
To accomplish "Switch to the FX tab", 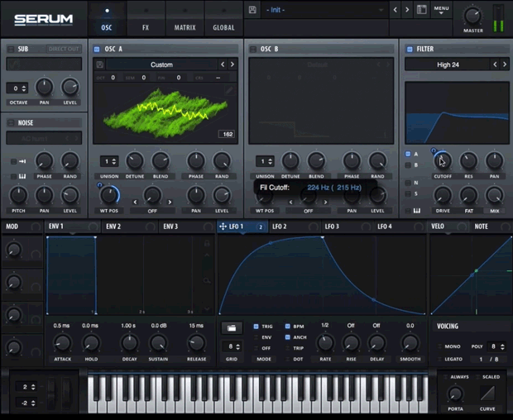I will point(146,20).
